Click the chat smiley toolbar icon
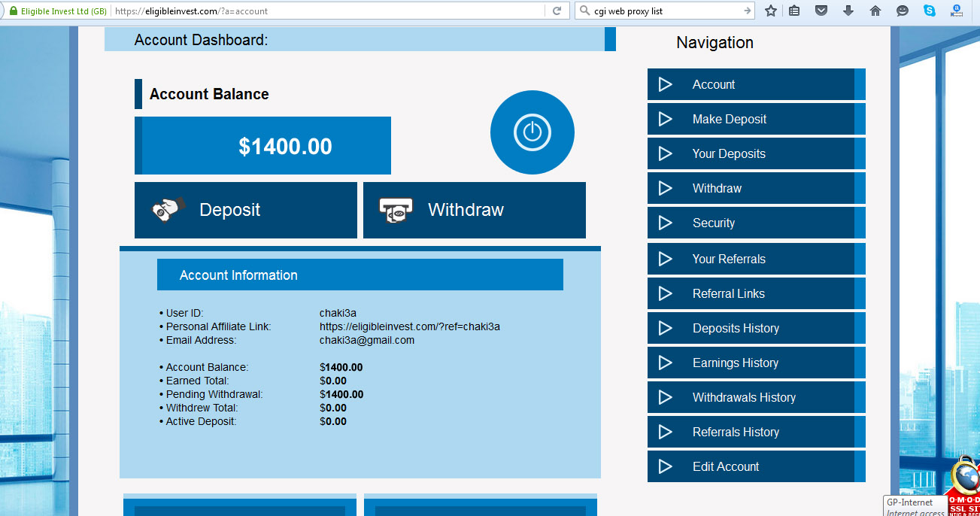The width and height of the screenshot is (980, 516). pos(902,11)
